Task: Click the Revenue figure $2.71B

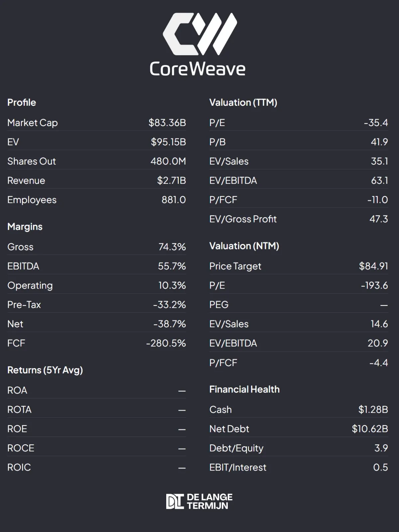Action: [172, 181]
